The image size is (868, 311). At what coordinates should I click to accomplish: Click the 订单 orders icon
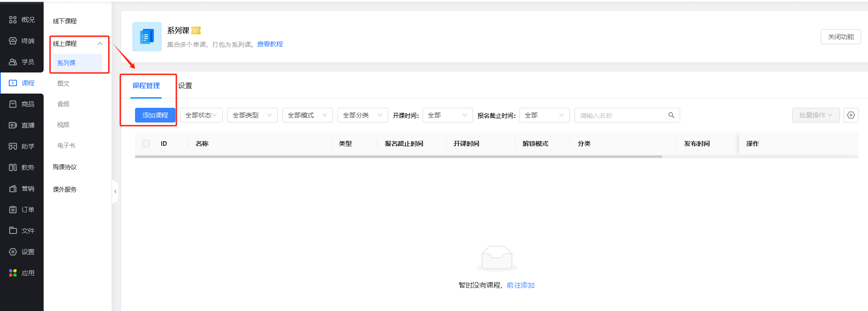pos(13,210)
